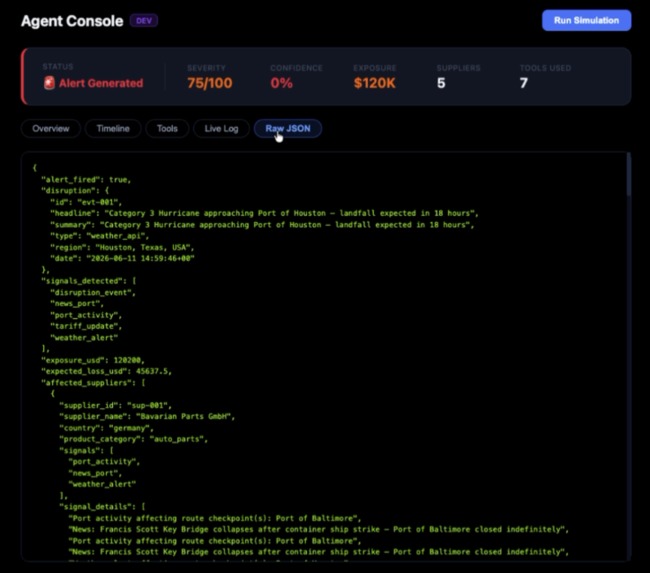Screen dimensions: 650x573
Task: Click the "summary" JSON line
Action: 262,225
